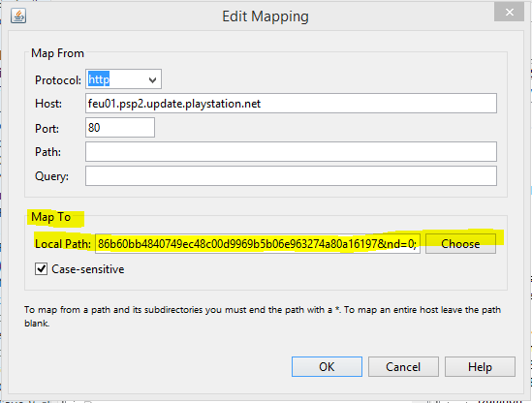Screen dimensions: 532x403
Task: Cancel the mapping edit
Action: tap(403, 367)
